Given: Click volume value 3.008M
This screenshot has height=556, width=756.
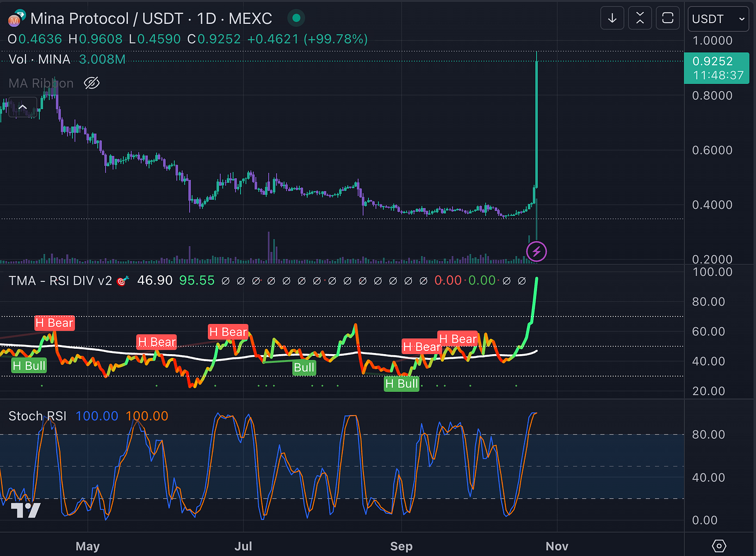Looking at the screenshot, I should (102, 59).
